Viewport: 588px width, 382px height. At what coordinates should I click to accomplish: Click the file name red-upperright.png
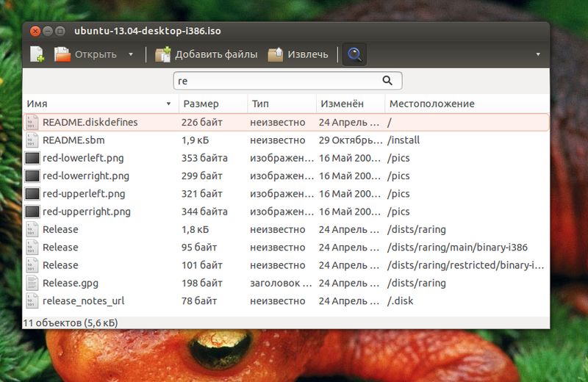coord(87,212)
